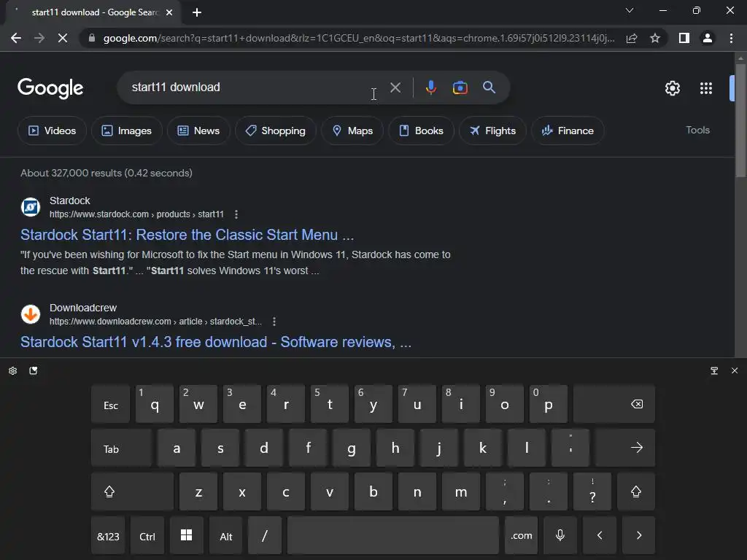Open the Downloadcrew result three-dot options
Image resolution: width=747 pixels, height=560 pixels.
click(x=274, y=322)
